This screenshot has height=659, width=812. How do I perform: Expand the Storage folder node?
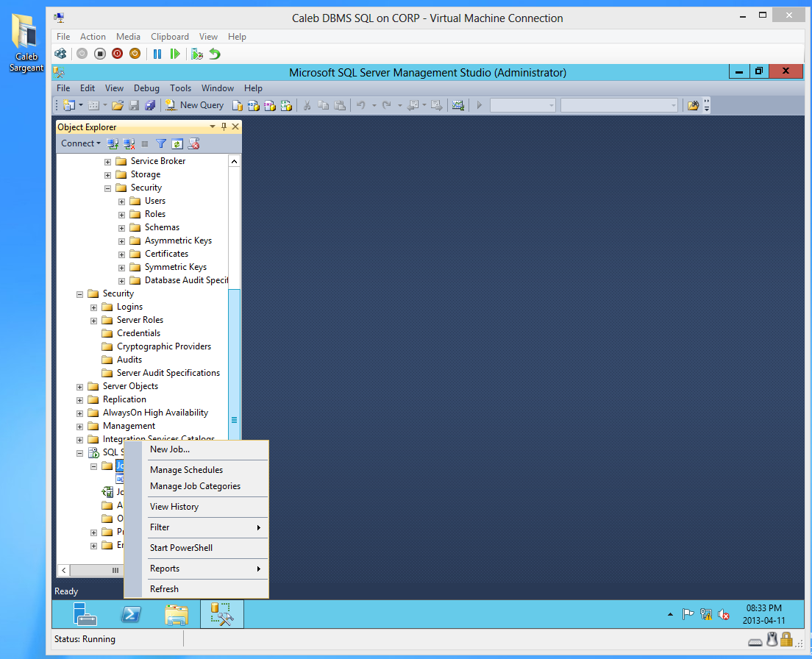(x=107, y=175)
